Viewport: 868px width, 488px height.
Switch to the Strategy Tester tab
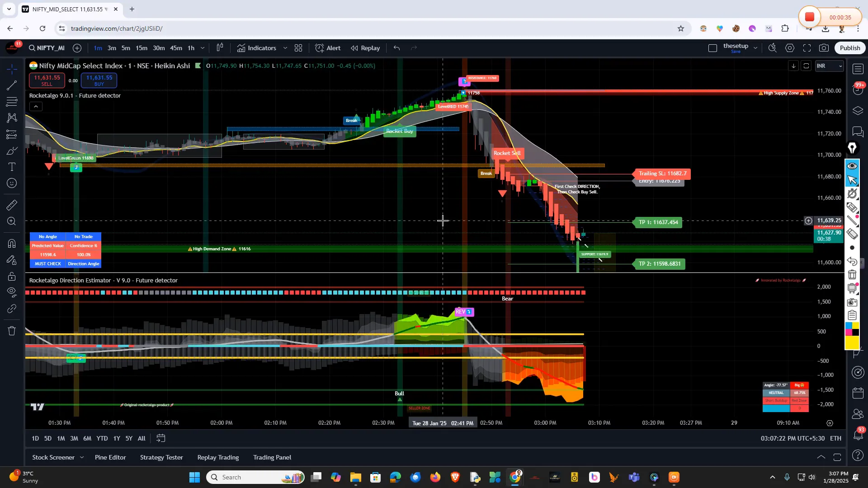tap(161, 457)
